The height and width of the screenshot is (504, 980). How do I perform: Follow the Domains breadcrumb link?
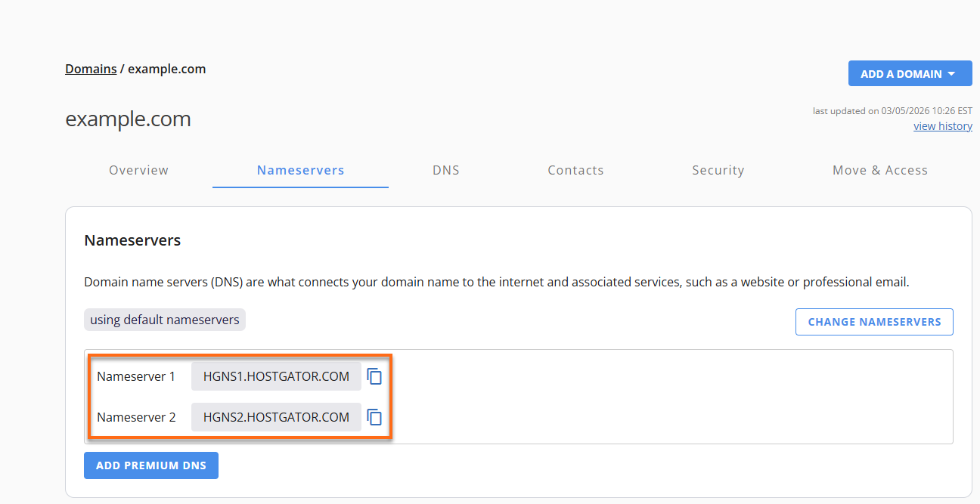click(91, 69)
